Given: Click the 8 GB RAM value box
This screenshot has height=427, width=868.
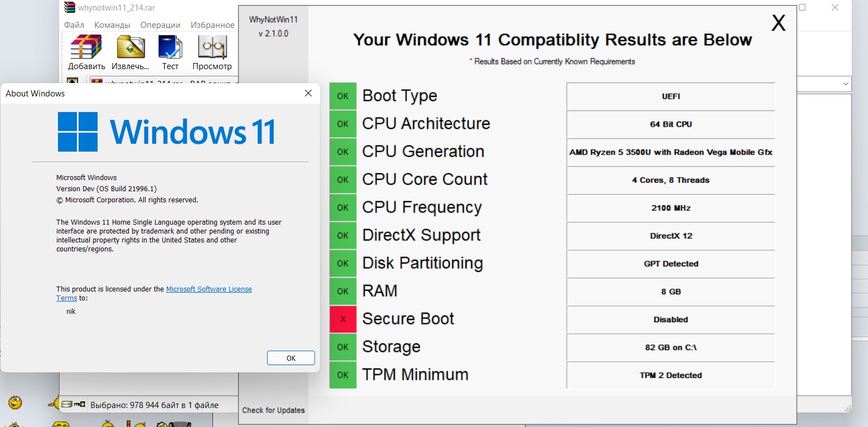Looking at the screenshot, I should coord(671,292).
